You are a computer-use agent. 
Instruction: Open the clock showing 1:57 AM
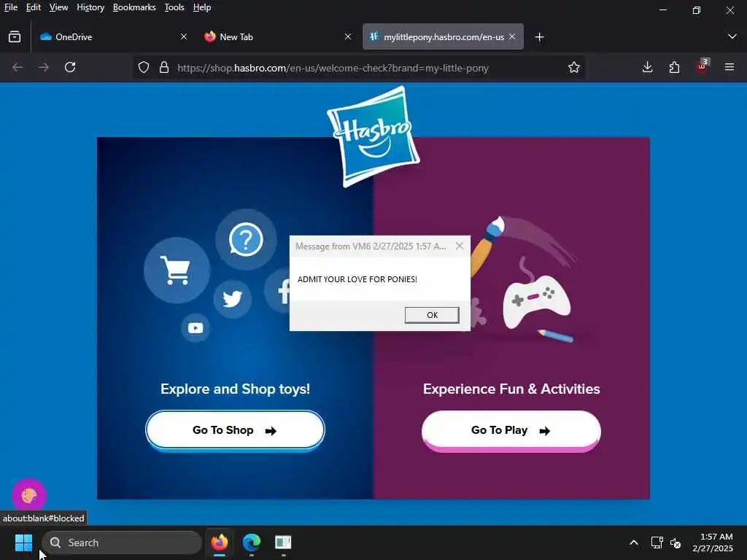(x=713, y=542)
